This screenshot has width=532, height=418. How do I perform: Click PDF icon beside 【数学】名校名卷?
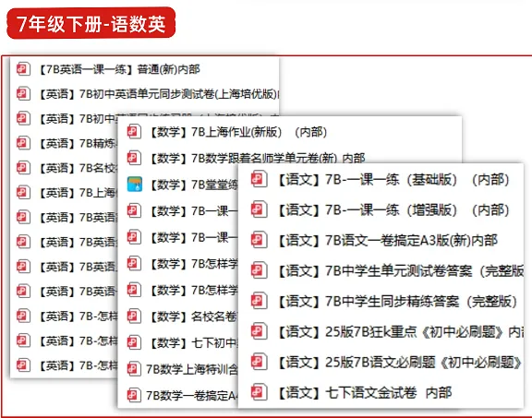click(134, 316)
